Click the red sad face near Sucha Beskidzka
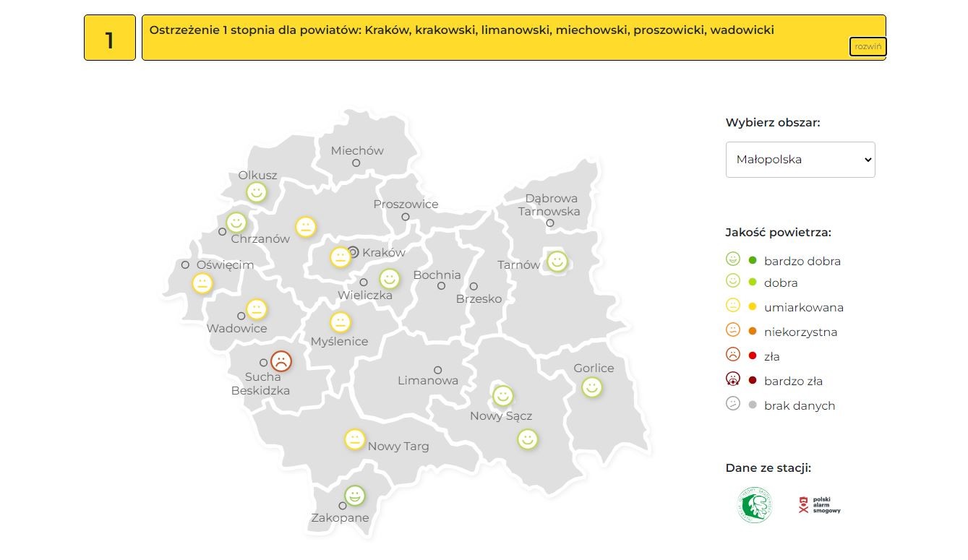 click(x=280, y=361)
